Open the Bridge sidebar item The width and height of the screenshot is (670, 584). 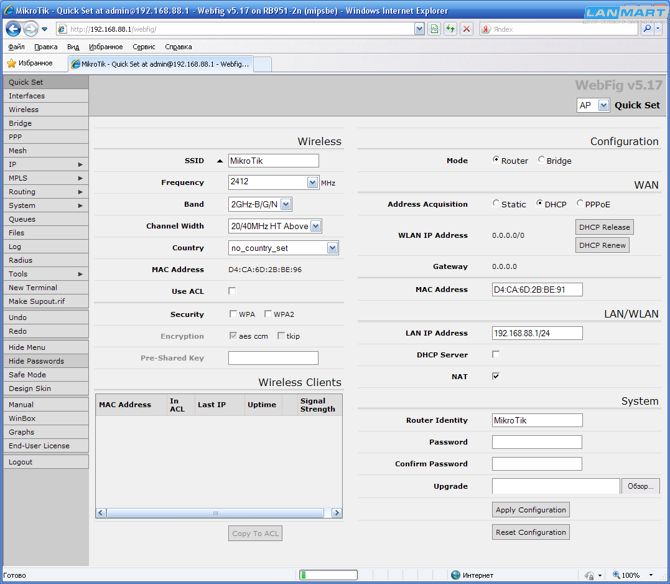pos(46,123)
